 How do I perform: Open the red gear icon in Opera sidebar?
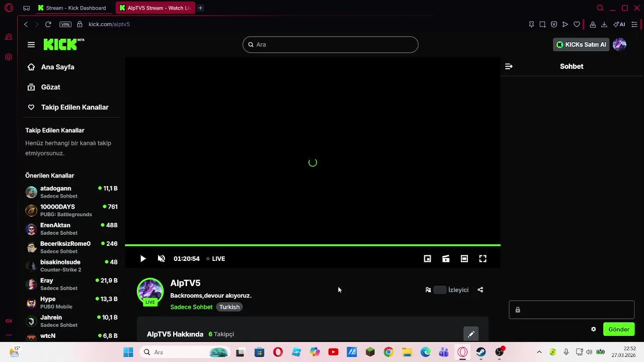point(9,57)
